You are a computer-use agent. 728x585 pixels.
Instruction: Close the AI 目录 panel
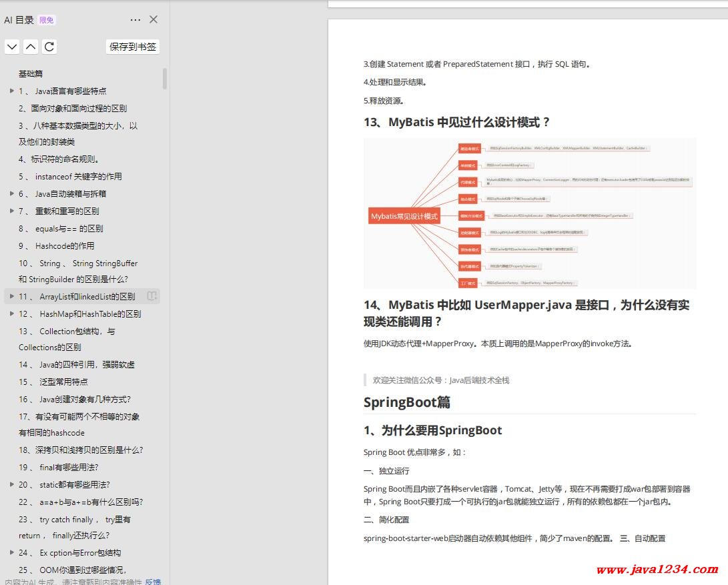[153, 20]
